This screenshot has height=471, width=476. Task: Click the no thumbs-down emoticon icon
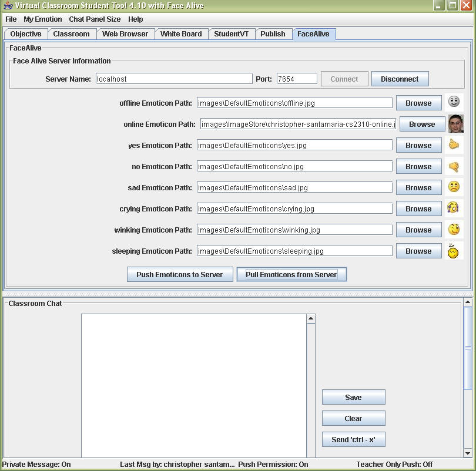tap(454, 166)
